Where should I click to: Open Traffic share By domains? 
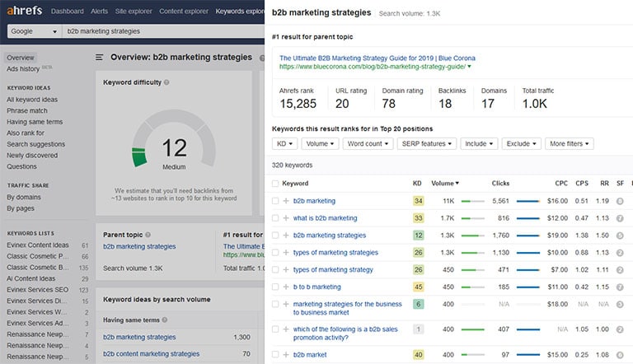tap(24, 197)
